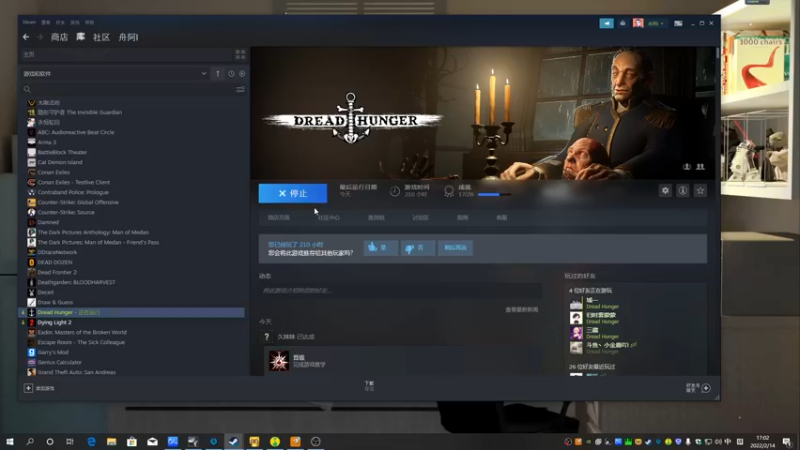Image resolution: width=800 pixels, height=450 pixels.
Task: Select Garry's Mod in the library
Action: coord(53,353)
